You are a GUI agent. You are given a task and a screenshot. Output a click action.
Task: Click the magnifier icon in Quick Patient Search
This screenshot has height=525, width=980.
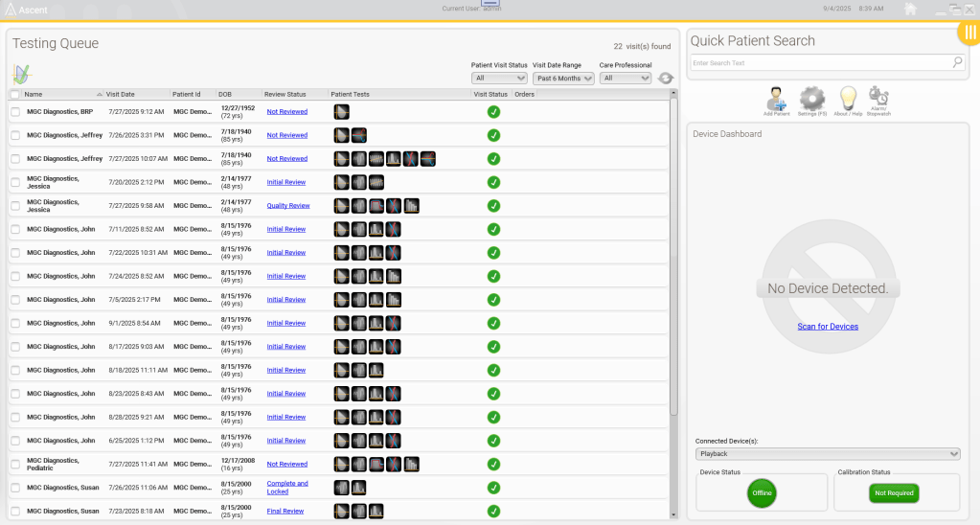[957, 62]
